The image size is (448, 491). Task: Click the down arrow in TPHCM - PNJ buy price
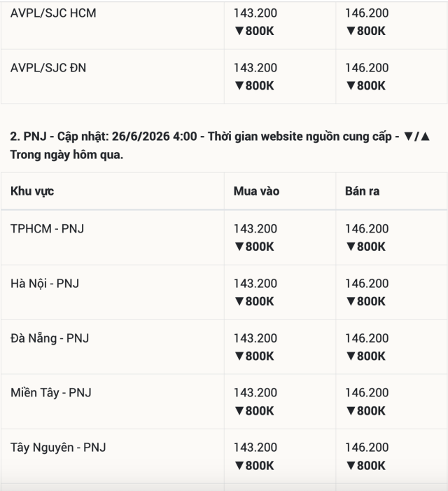(x=239, y=247)
